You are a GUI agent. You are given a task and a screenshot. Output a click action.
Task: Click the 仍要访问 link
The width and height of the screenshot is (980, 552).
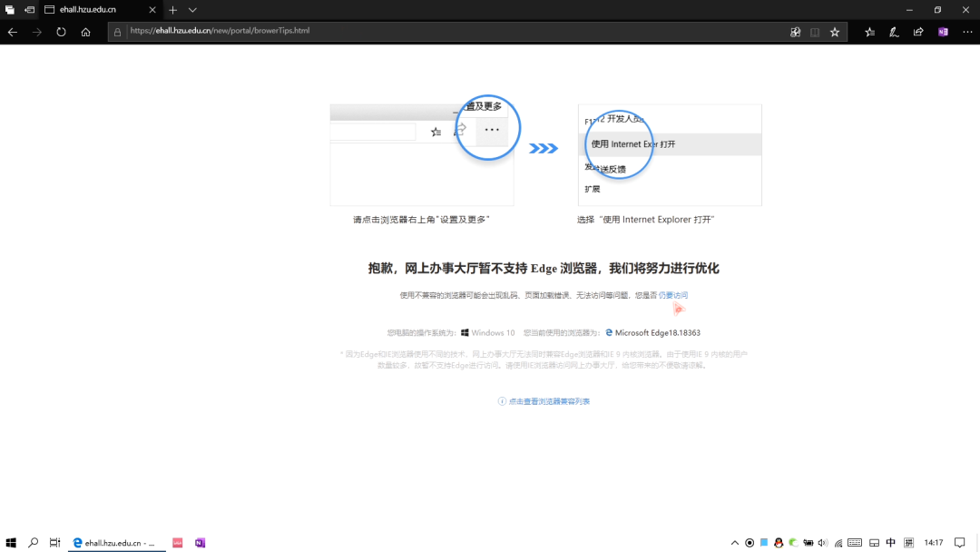click(x=673, y=295)
